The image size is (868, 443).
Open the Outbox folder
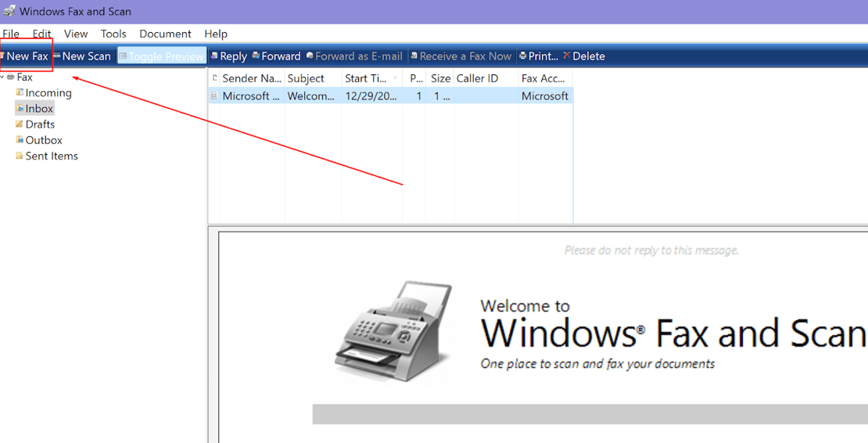coord(44,140)
